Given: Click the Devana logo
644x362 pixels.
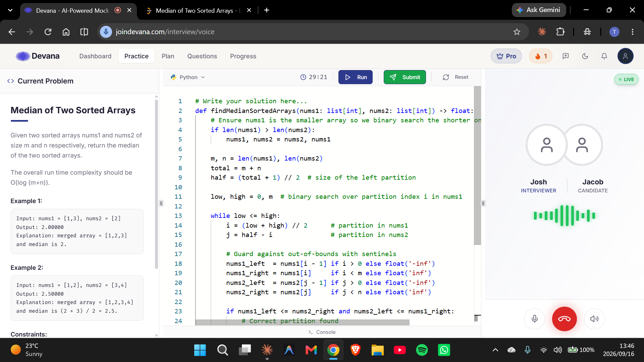Looking at the screenshot, I should click(x=38, y=56).
